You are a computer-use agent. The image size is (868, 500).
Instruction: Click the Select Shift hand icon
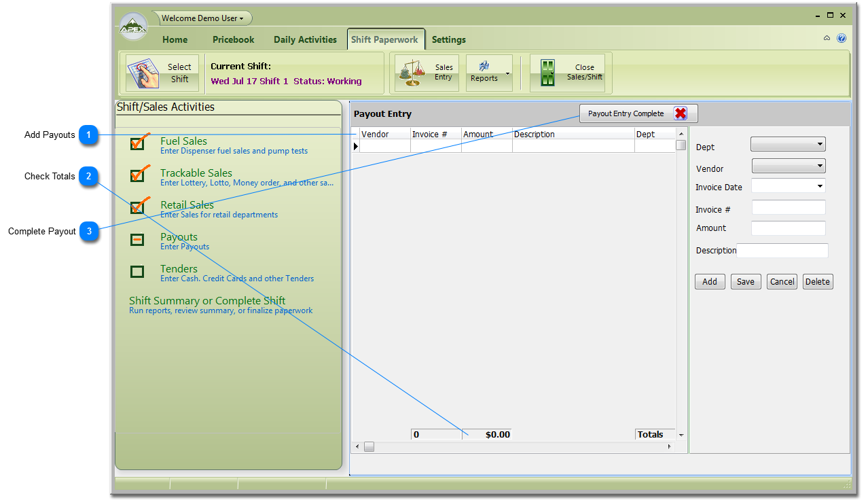point(143,73)
